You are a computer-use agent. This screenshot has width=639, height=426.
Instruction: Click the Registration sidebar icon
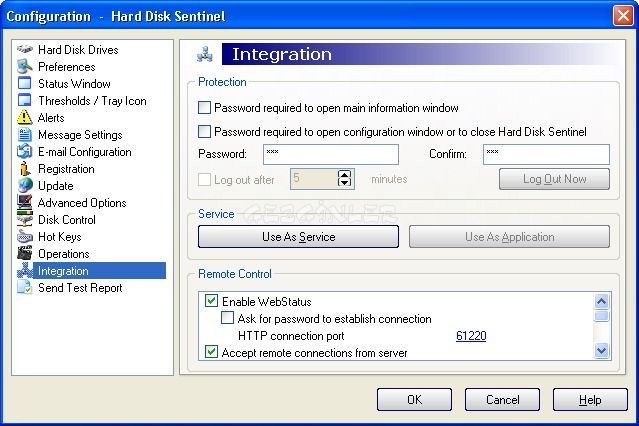[24, 168]
